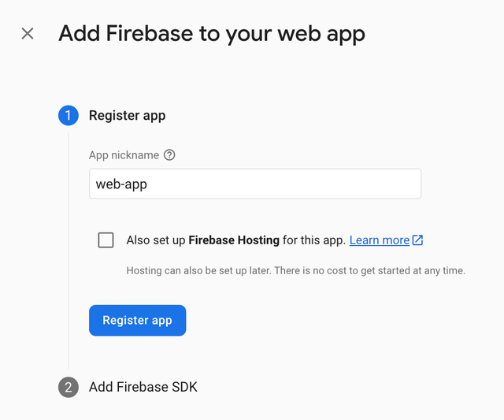Click the App nickname field label
Image resolution: width=504 pixels, height=420 pixels.
[124, 155]
